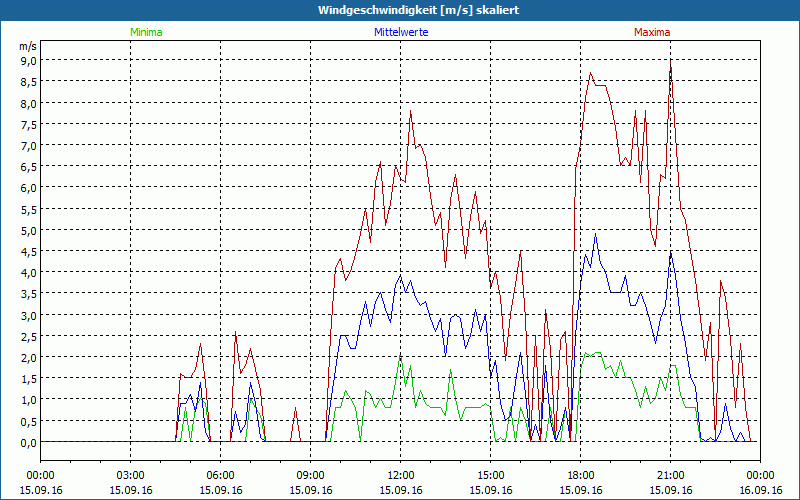Click the 'm/s' unit label on y-axis
The width and height of the screenshot is (800, 500).
click(x=27, y=46)
